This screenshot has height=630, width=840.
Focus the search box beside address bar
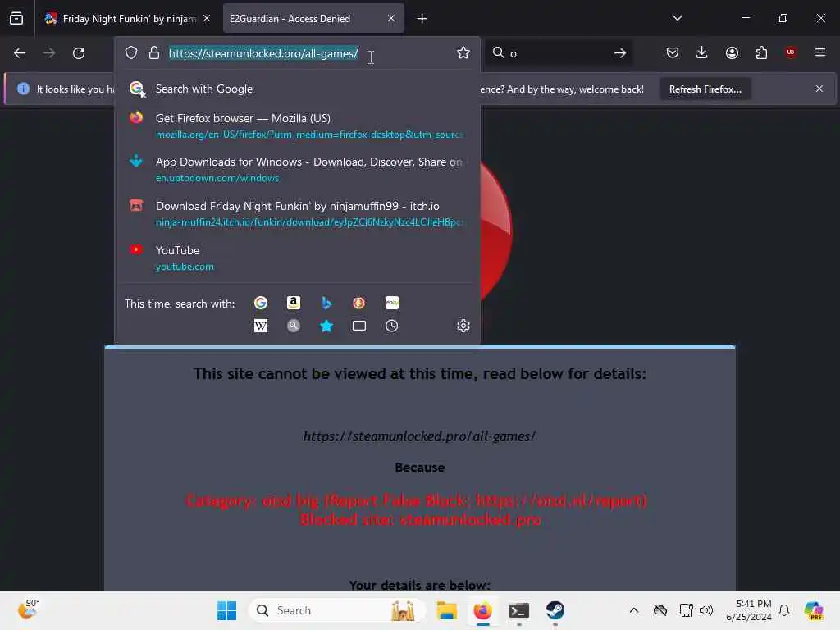point(557,53)
